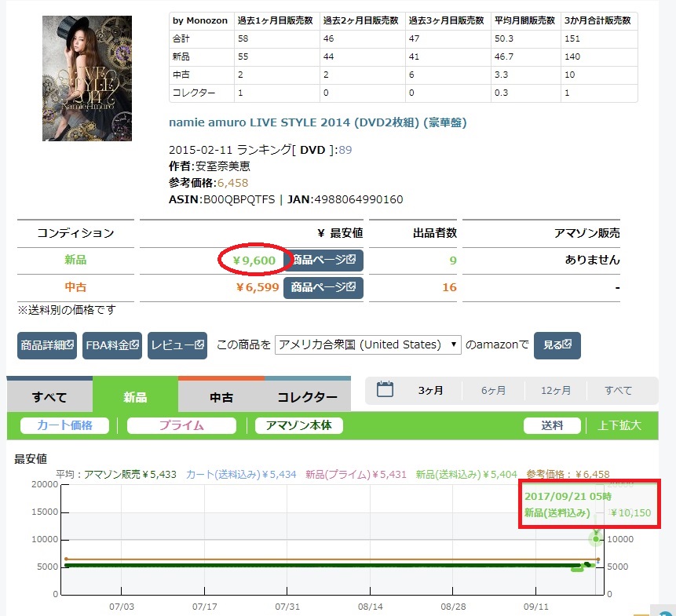Image resolution: width=676 pixels, height=616 pixels.
Task: Click the コレクター row label in sales table
Action: 194,93
